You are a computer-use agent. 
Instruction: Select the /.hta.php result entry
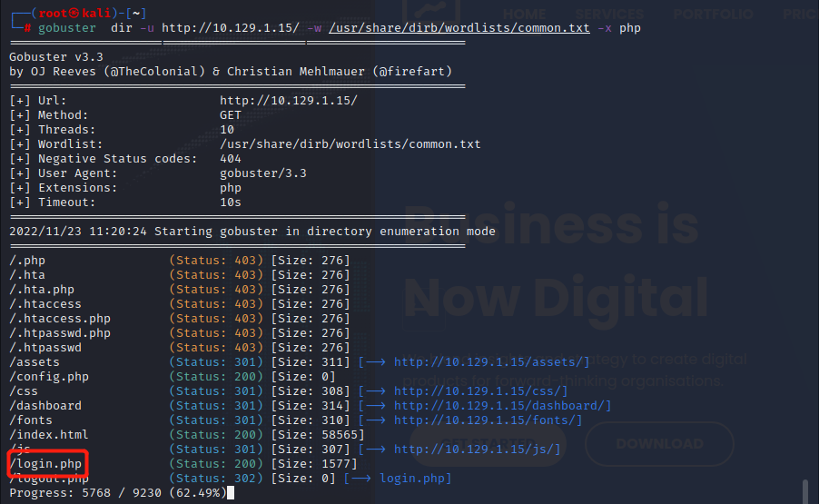click(x=42, y=290)
